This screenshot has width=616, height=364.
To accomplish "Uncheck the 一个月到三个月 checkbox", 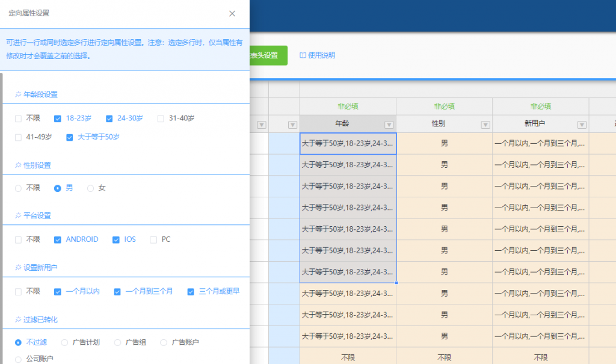I will coord(117,292).
